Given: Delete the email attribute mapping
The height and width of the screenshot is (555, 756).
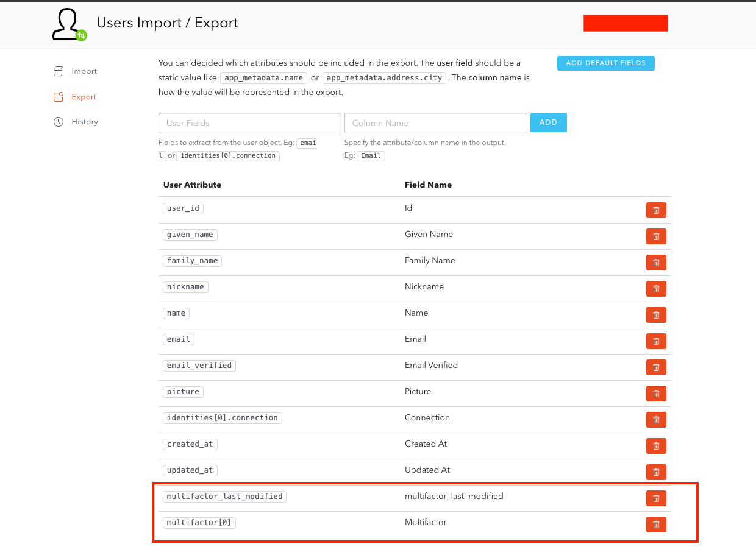Looking at the screenshot, I should pyautogui.click(x=656, y=341).
